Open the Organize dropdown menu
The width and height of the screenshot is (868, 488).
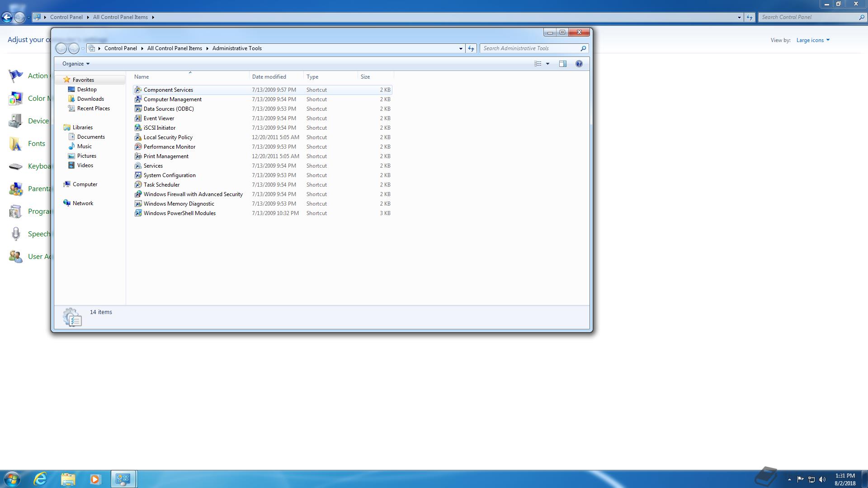click(76, 64)
